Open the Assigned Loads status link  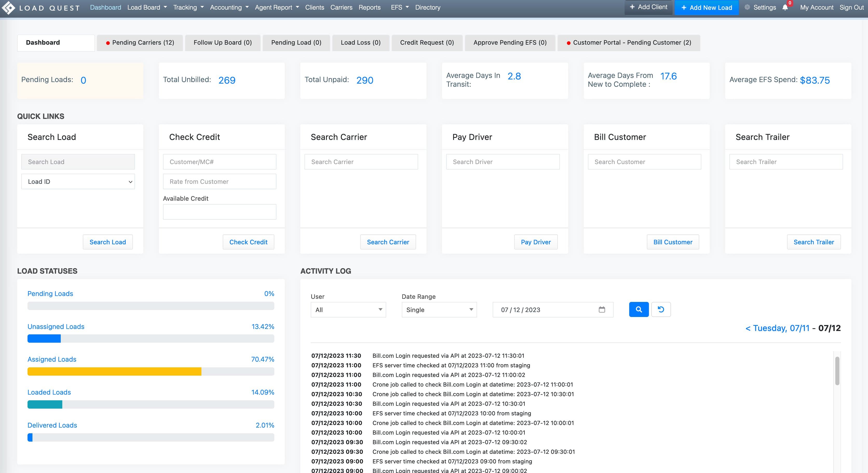pyautogui.click(x=52, y=359)
